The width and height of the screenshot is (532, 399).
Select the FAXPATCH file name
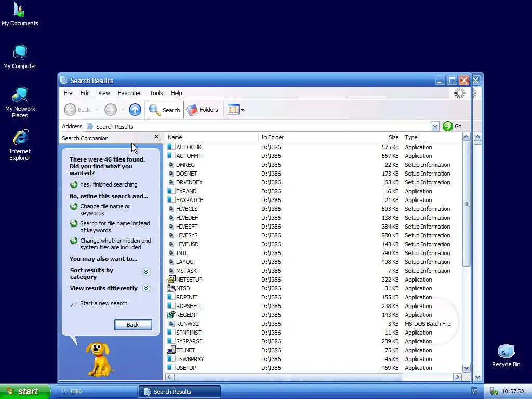click(190, 200)
